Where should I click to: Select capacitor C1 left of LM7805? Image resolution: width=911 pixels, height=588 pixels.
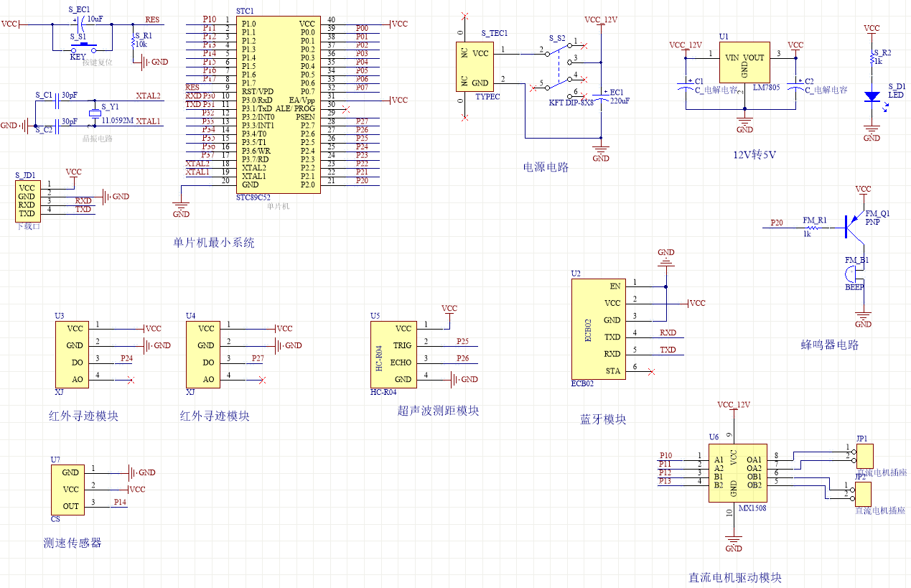tap(687, 86)
